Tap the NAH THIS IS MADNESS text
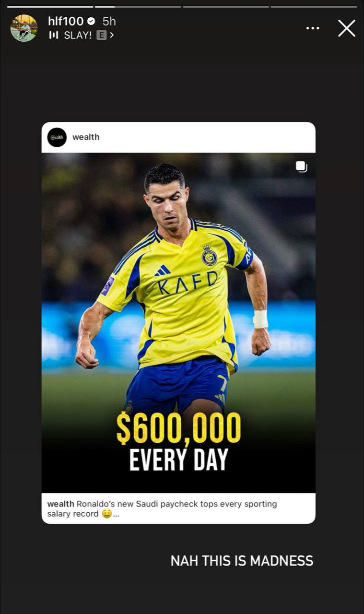Screen dimensions: 364x614 pos(242,561)
